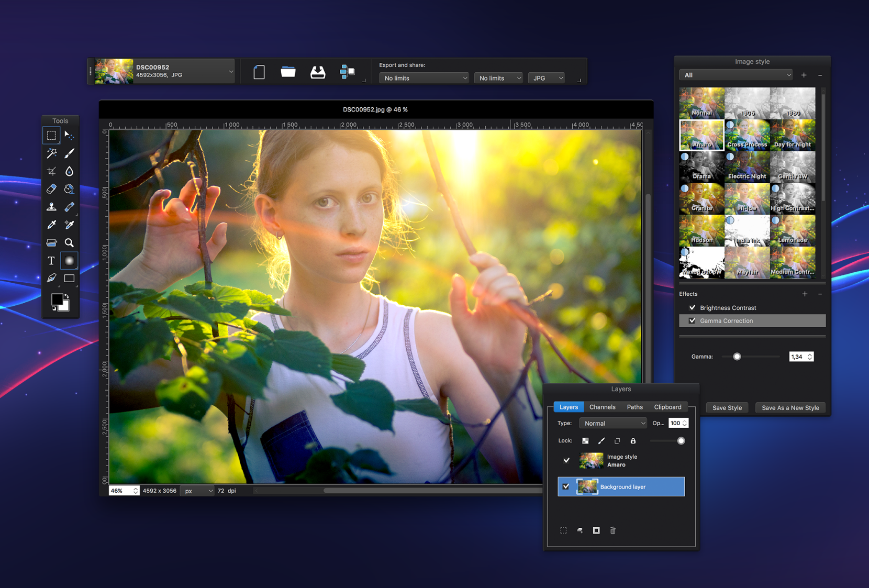This screenshot has width=869, height=588.
Task: Activate the Text tool
Action: coord(51,260)
